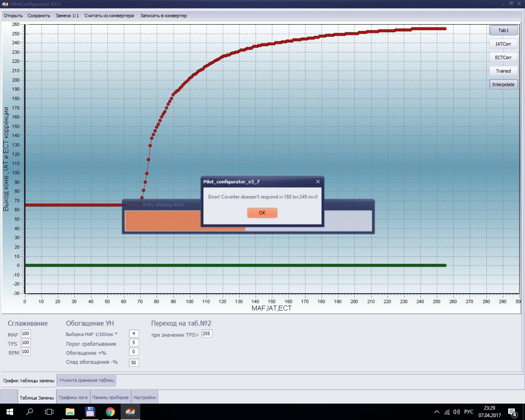Open Google Chrome from taskbar
Screen dimensions: 525x420
(110, 412)
